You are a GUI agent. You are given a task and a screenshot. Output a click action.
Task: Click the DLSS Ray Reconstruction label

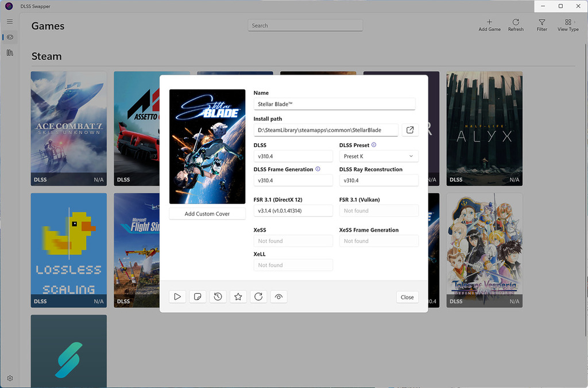click(x=371, y=169)
